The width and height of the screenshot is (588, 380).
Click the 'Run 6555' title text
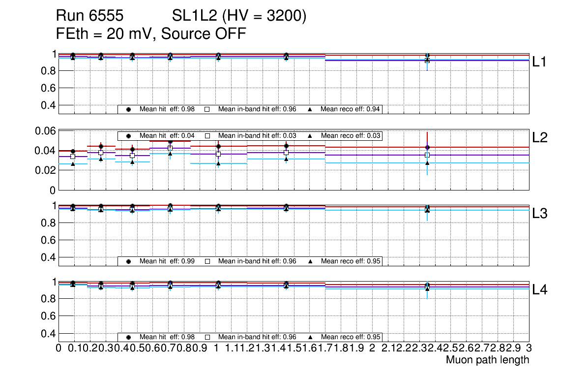click(89, 17)
